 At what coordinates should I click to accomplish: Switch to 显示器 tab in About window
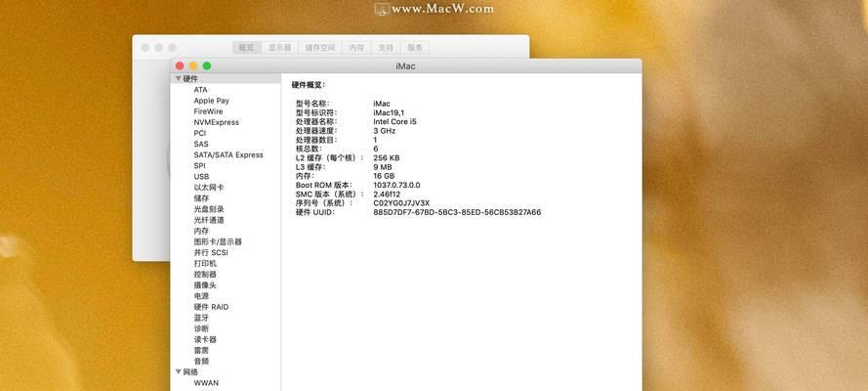(279, 48)
